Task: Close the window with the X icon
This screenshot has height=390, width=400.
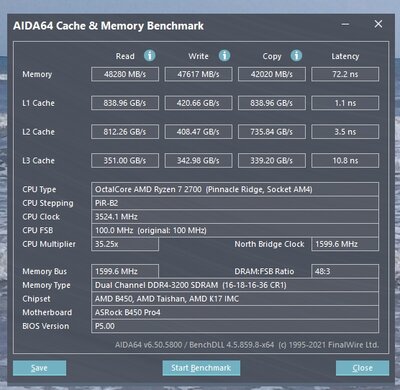Action: click(x=378, y=24)
